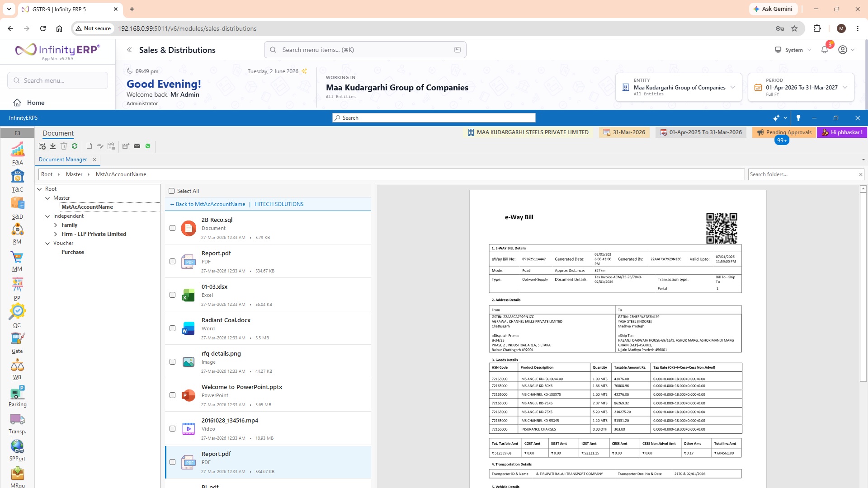Image resolution: width=868 pixels, height=488 pixels.
Task: Check the box for Radiant Coal.docx
Action: [x=172, y=328]
